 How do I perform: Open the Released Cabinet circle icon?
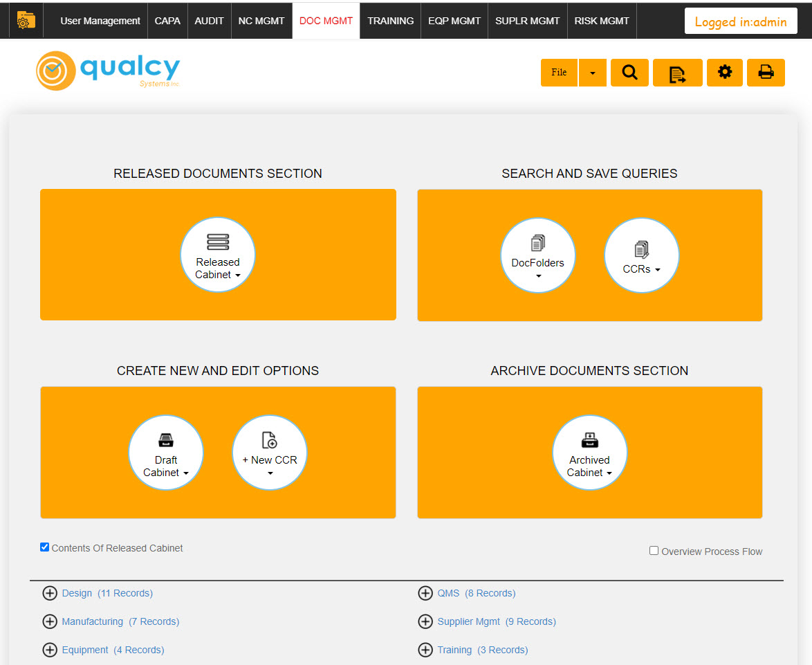click(217, 255)
